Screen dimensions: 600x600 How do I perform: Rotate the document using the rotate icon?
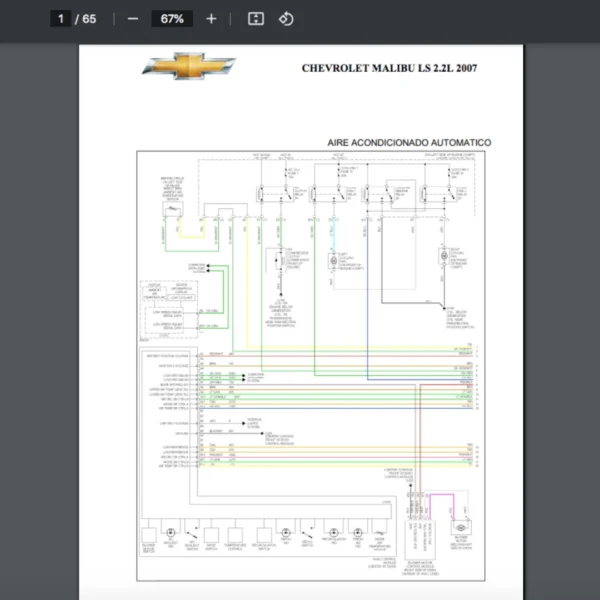[x=286, y=19]
